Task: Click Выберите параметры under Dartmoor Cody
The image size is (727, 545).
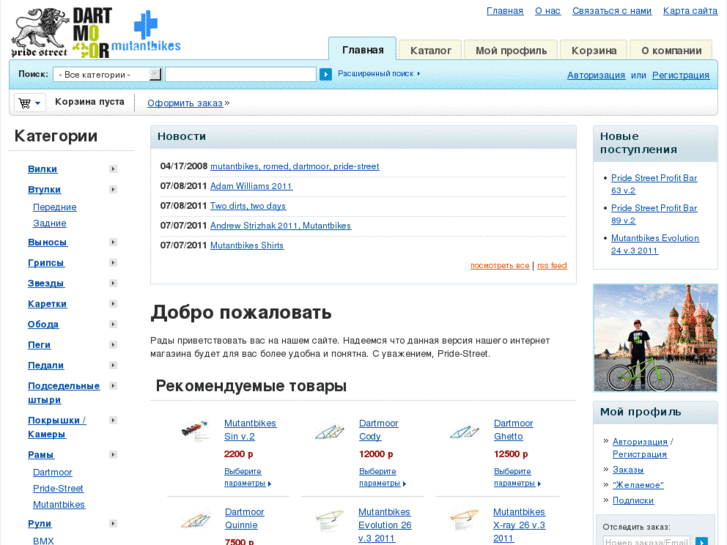Action: [382, 477]
